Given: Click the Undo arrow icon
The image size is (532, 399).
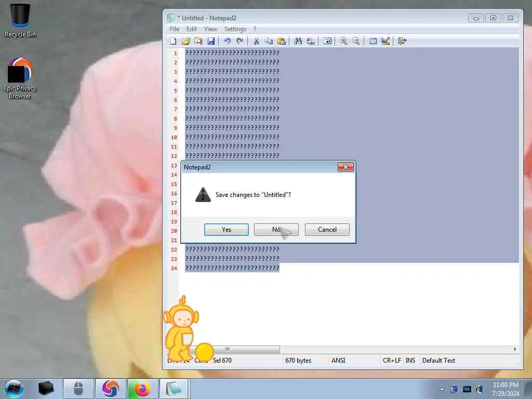Looking at the screenshot, I should coord(227,41).
